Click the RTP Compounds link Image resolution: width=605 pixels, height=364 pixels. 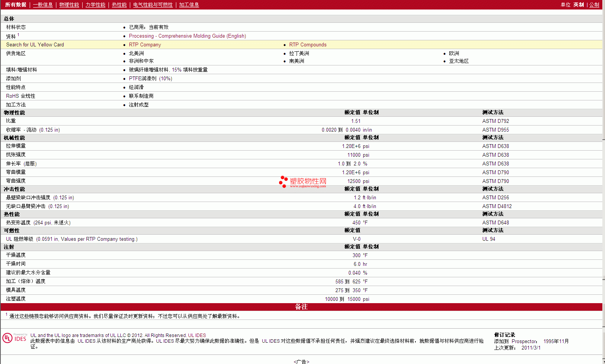308,45
